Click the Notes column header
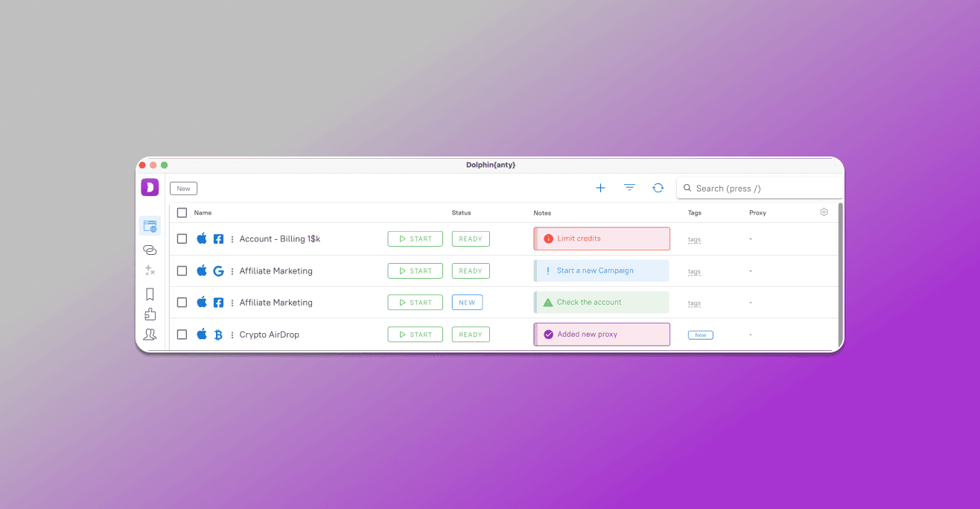 pos(542,212)
